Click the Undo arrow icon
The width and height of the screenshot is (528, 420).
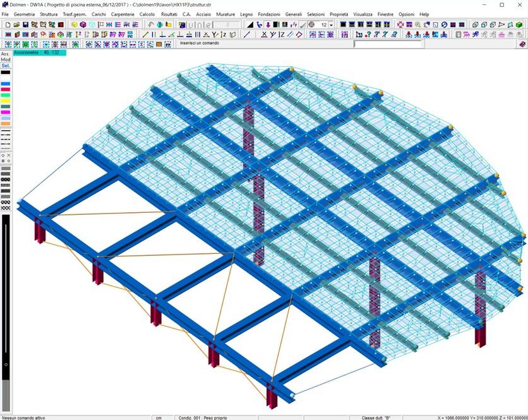click(151, 25)
